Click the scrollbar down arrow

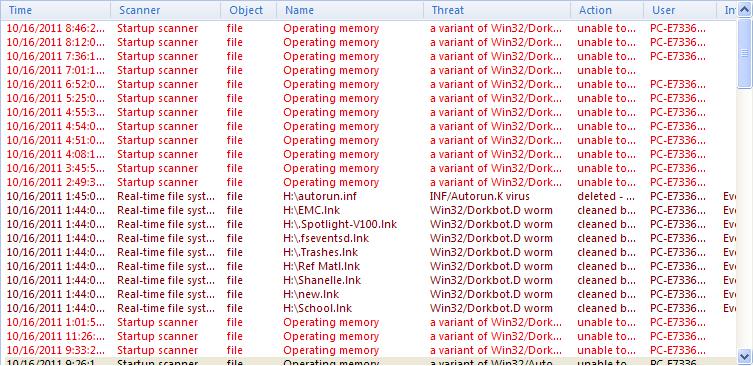745,357
